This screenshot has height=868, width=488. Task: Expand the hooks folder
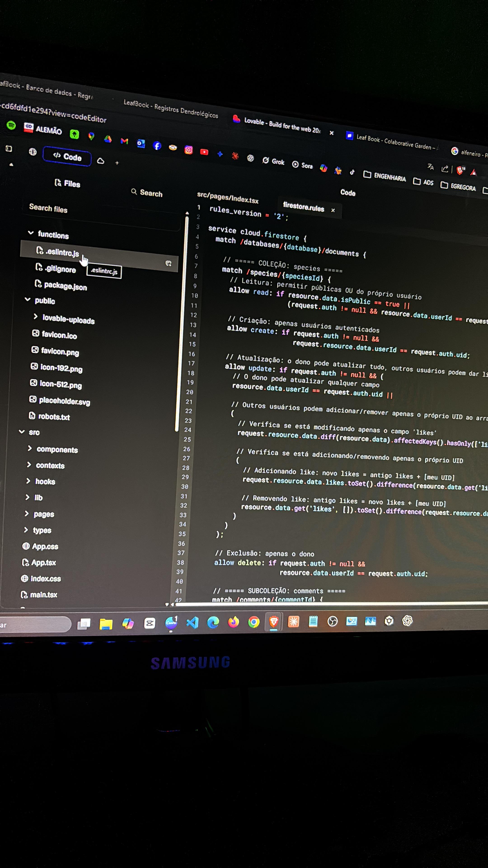coord(40,481)
